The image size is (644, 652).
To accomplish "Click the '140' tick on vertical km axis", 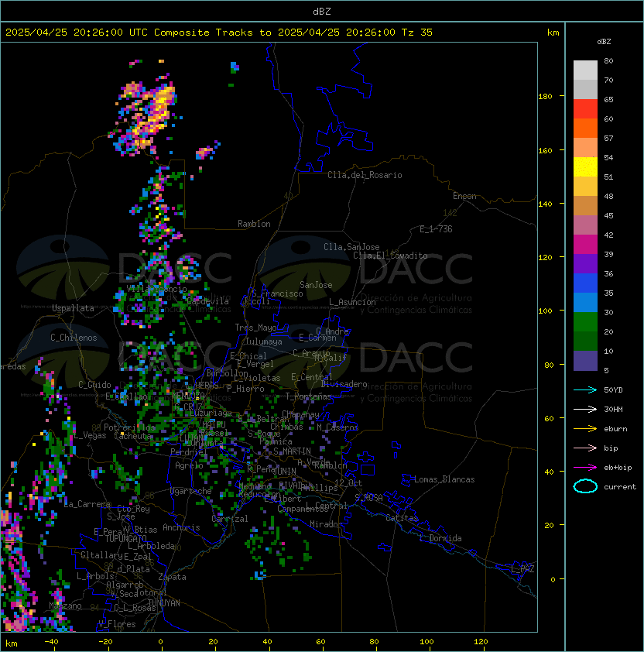I will (x=545, y=204).
